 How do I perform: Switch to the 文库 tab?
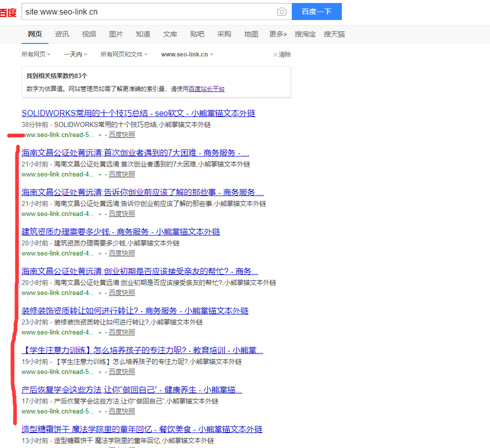tap(170, 34)
